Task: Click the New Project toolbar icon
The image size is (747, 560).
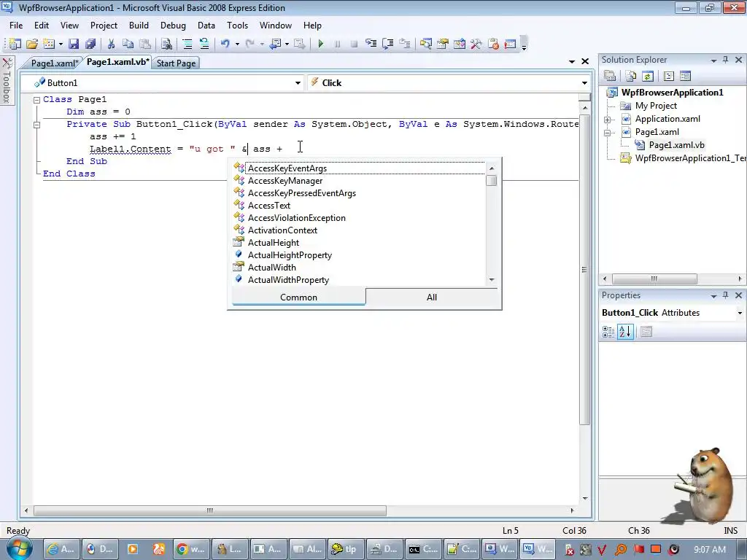Action: coord(15,44)
